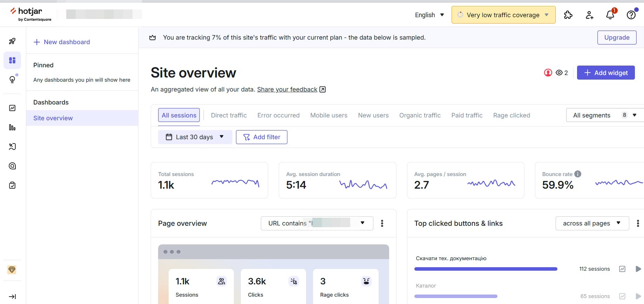The image size is (644, 304).
Task: Click the Скачати тех. документацію progress bar
Action: [486, 269]
